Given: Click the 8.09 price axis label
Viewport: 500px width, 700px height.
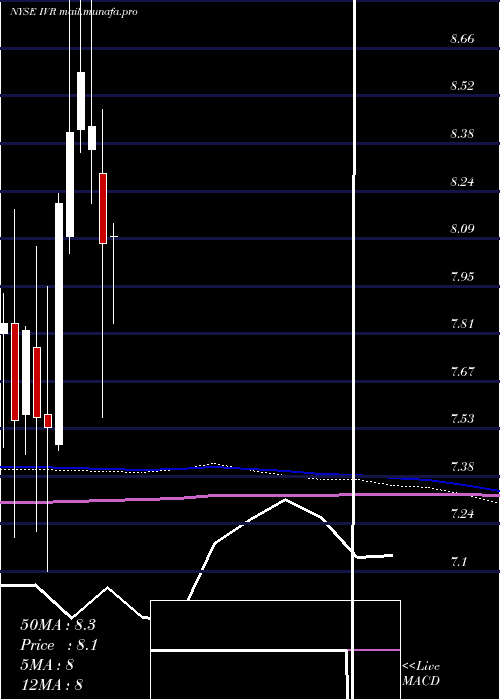Looking at the screenshot, I should point(462,229).
